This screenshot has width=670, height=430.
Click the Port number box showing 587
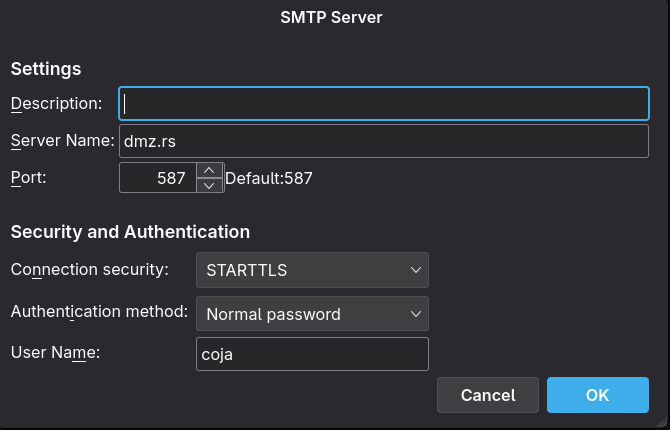click(158, 178)
